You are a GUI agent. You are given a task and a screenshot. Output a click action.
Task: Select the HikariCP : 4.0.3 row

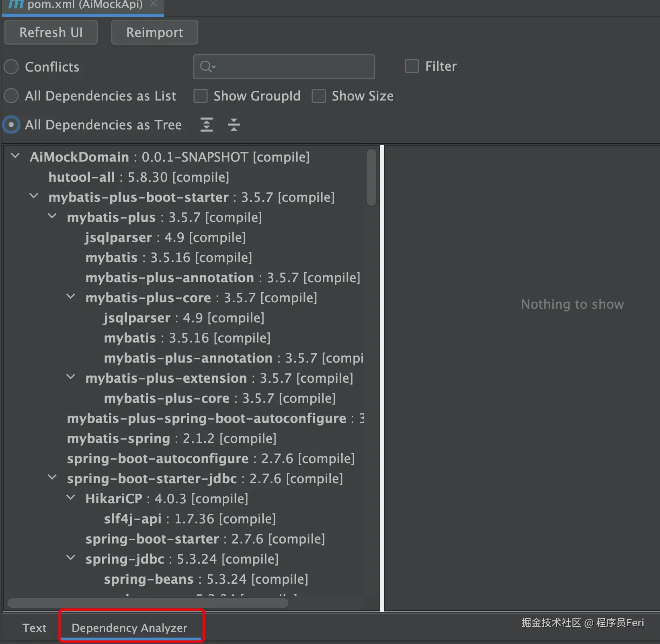(166, 499)
